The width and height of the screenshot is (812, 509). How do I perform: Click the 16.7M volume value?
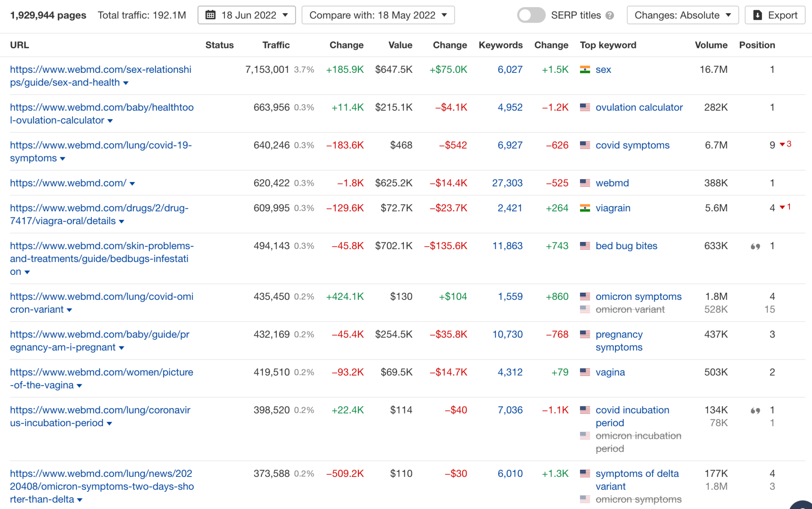click(713, 70)
